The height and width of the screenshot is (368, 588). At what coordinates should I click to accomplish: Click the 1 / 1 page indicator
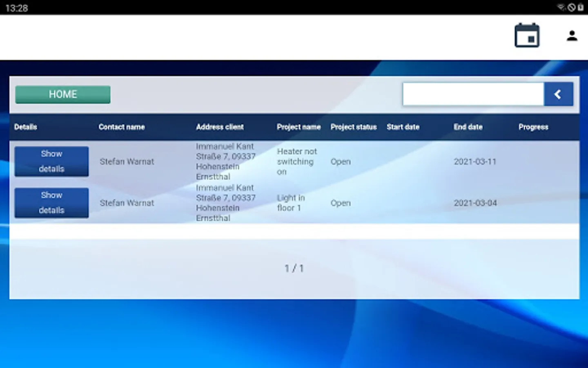coord(294,269)
